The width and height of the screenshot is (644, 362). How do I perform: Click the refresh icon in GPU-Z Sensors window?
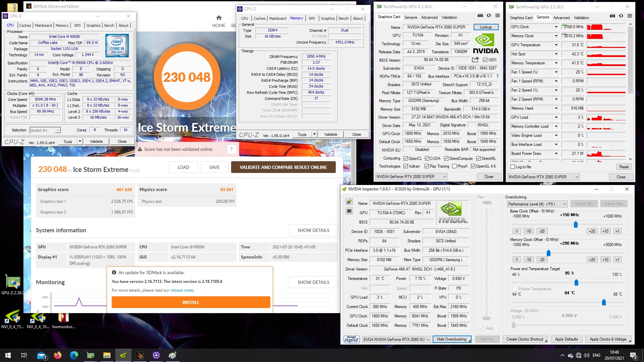tap(621, 16)
